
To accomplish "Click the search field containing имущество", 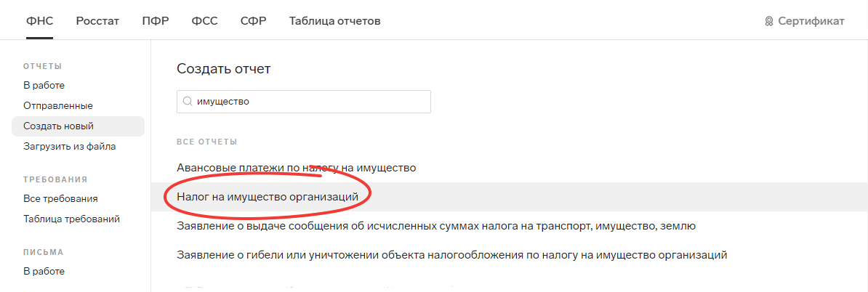I will (x=303, y=102).
